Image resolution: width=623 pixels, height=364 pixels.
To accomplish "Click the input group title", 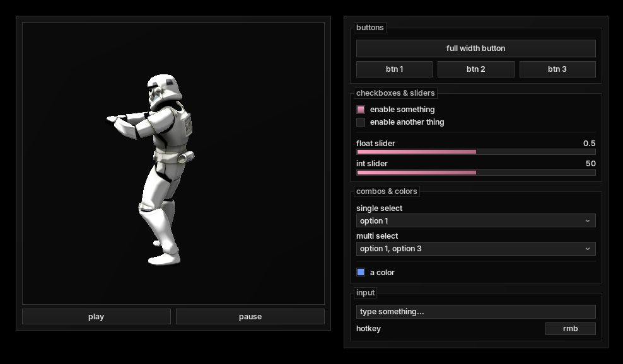I will coord(365,293).
